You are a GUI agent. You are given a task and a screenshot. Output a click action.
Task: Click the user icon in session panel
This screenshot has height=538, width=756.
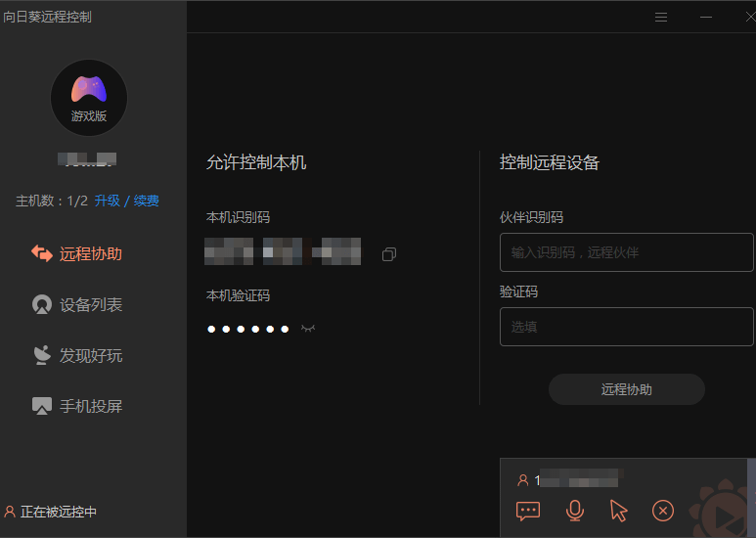tap(522, 480)
